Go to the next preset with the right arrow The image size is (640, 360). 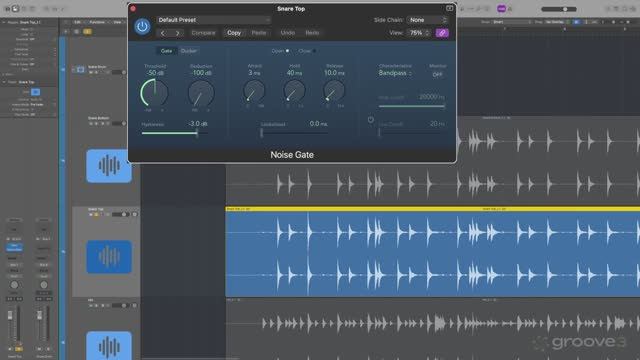click(x=177, y=33)
